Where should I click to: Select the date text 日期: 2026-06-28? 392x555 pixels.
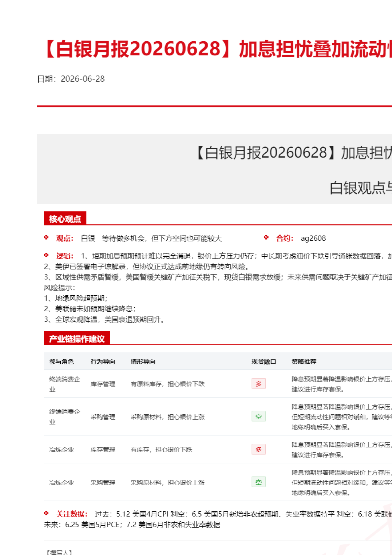coord(71,79)
